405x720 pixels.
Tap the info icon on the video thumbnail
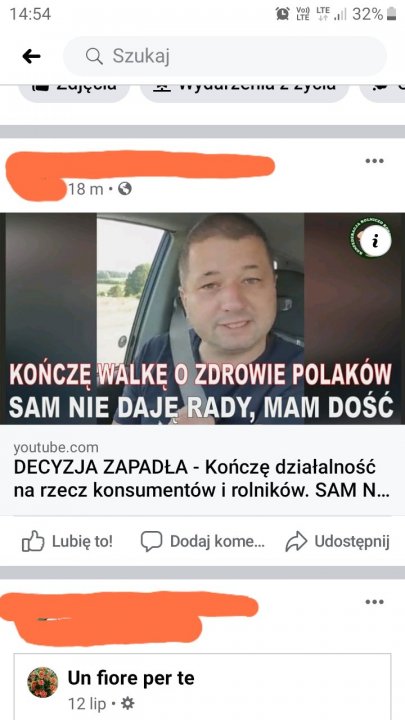coord(376,241)
